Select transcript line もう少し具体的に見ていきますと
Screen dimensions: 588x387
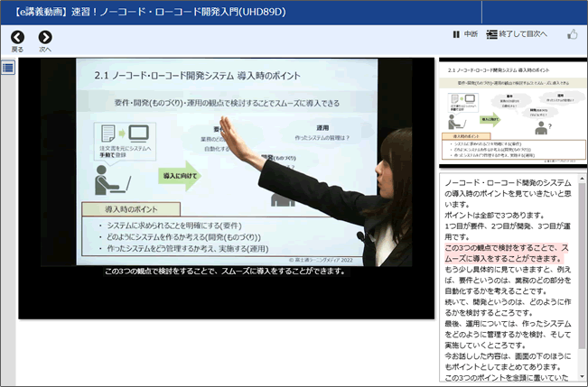click(x=508, y=281)
